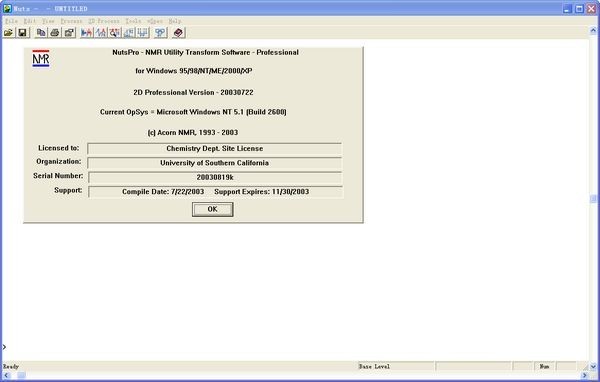
Task: Click the University of Southern California field
Action: click(x=215, y=163)
